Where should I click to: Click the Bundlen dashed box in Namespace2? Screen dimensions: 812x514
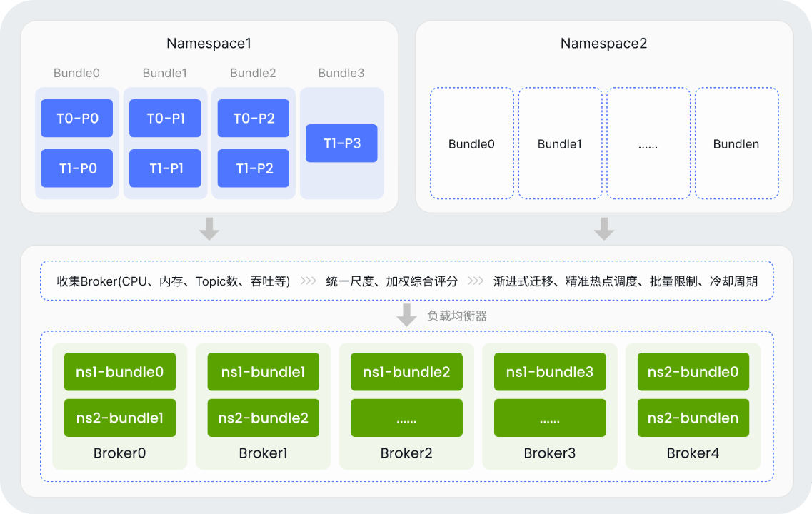point(736,143)
